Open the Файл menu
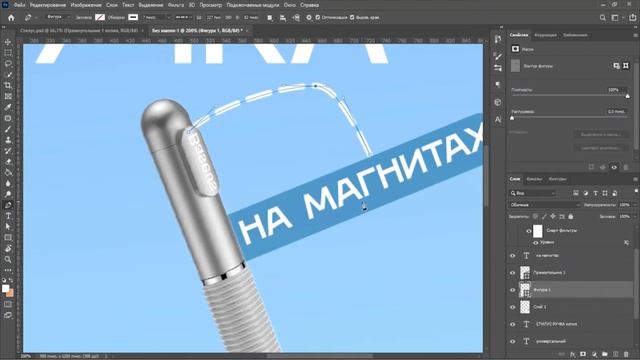This screenshot has width=640, height=360. coord(20,5)
